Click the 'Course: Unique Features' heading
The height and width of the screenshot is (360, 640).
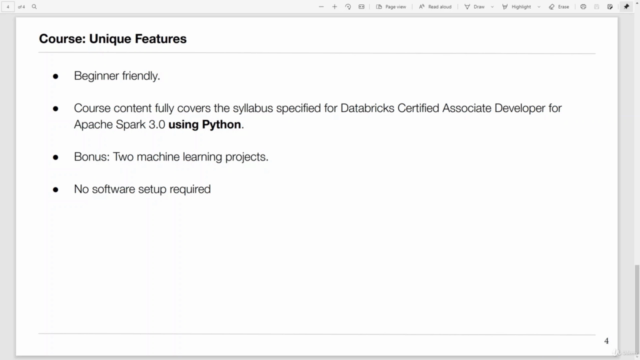[113, 39]
